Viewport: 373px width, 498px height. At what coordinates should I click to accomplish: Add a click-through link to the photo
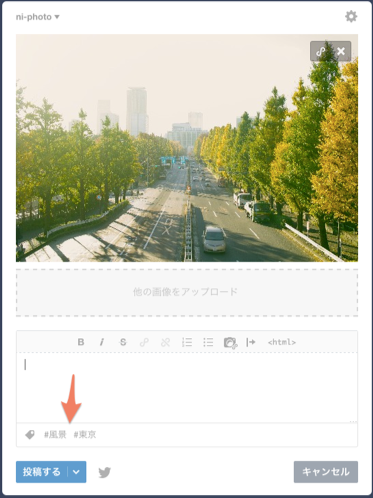(320, 51)
